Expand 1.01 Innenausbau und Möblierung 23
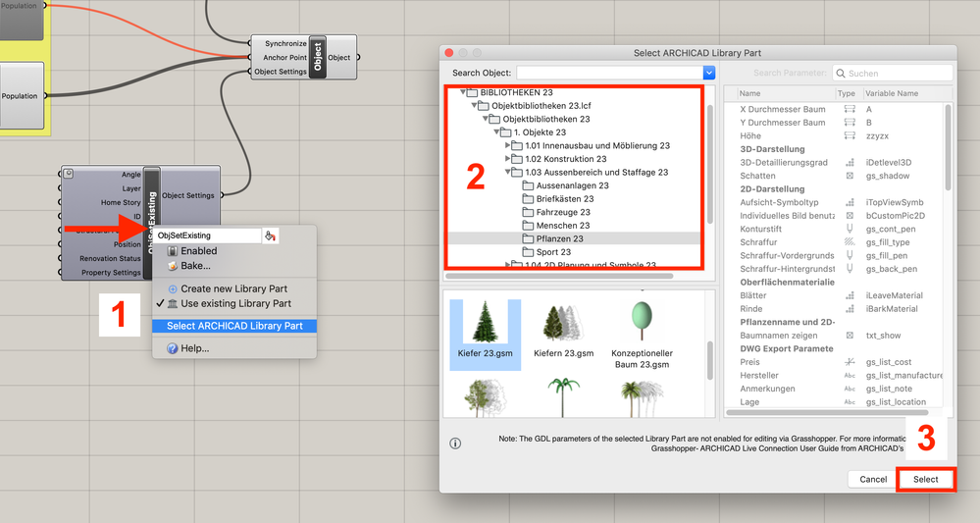 point(507,145)
